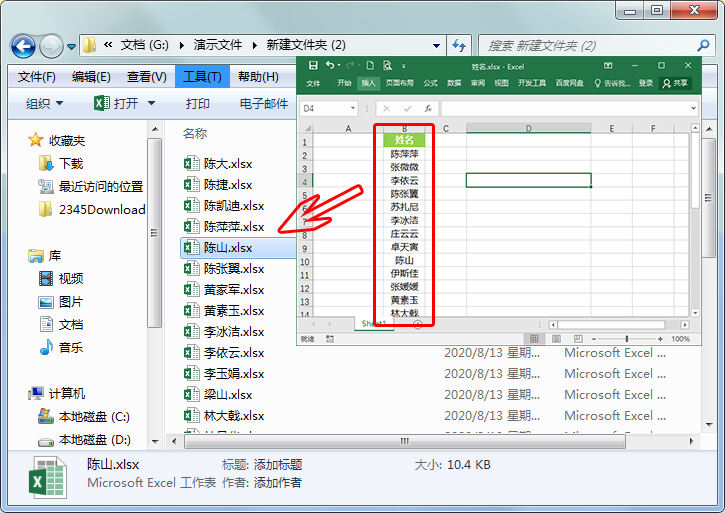Viewport: 725px width, 513px height.
Task: Expand the dropdown arrow next to 打开
Action: pyautogui.click(x=151, y=103)
